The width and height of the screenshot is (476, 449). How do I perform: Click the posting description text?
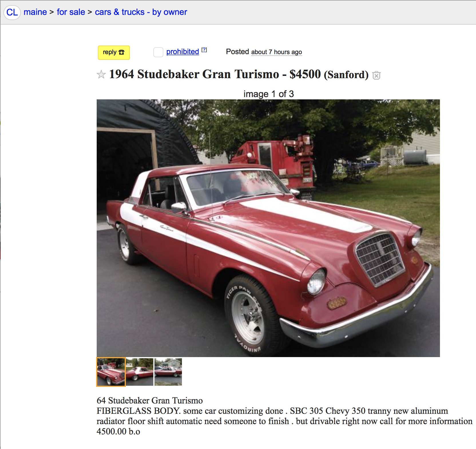coord(284,416)
